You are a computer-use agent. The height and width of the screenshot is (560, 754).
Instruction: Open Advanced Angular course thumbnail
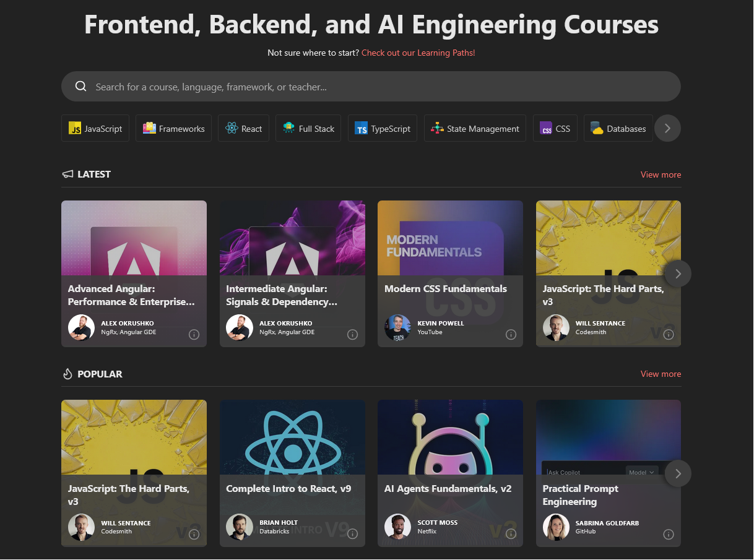coord(134,238)
